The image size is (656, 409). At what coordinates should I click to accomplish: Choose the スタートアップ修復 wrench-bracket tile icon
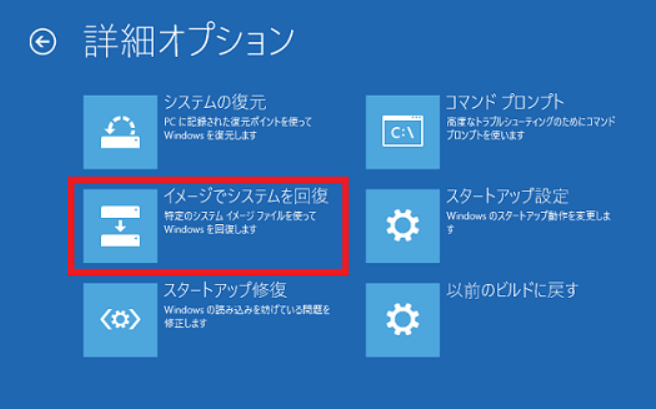[x=120, y=320]
